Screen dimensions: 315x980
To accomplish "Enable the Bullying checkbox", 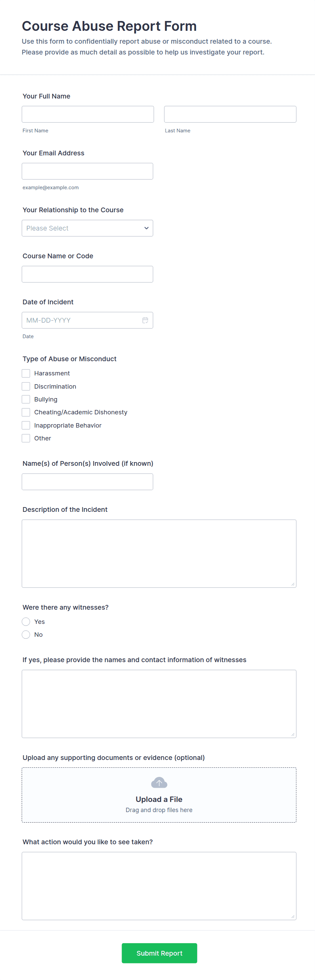I will (x=26, y=399).
